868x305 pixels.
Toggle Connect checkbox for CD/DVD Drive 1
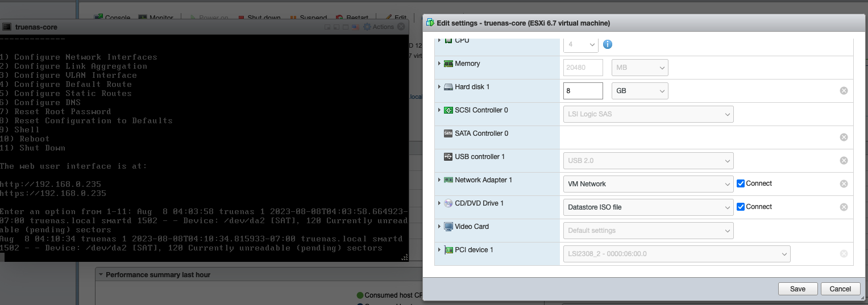point(741,207)
